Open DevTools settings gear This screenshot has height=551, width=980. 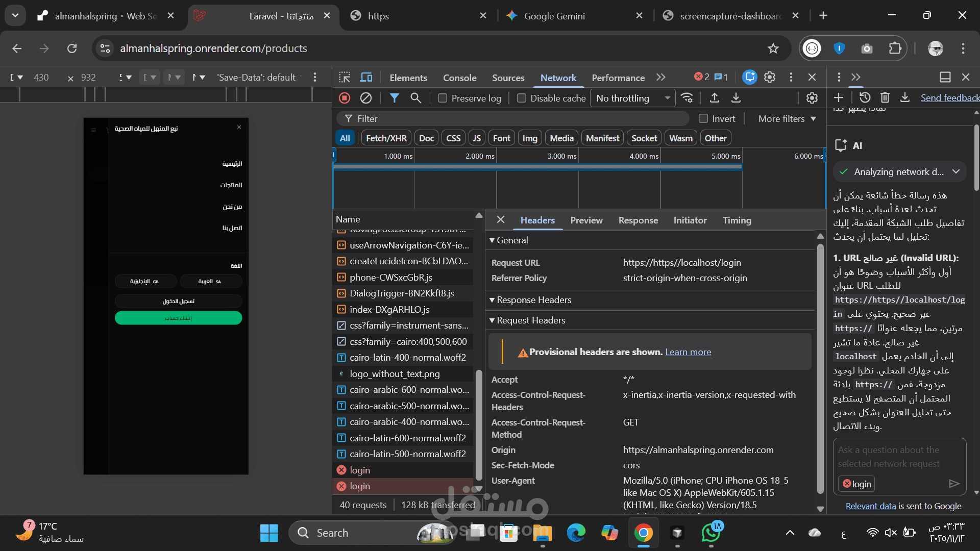coord(770,78)
